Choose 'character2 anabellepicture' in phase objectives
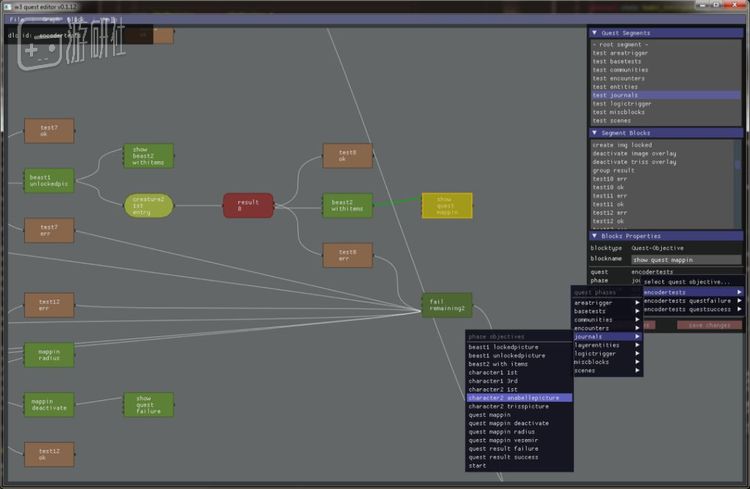 pyautogui.click(x=518, y=397)
